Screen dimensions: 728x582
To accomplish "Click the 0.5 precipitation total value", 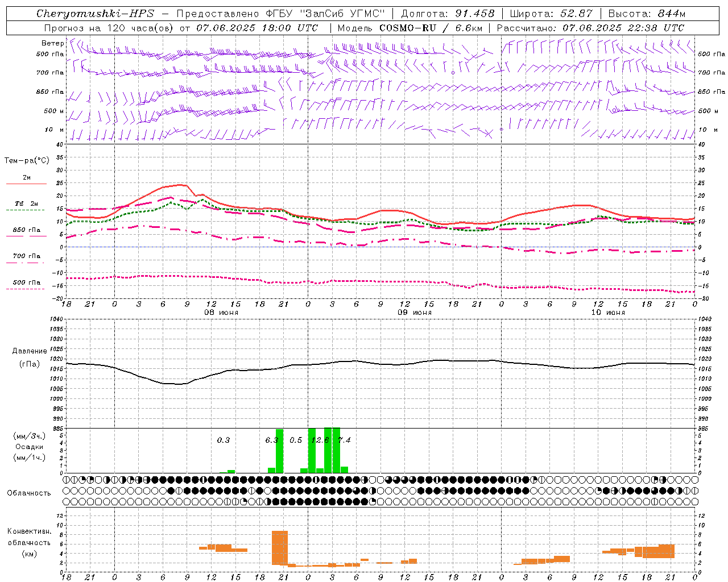I will click(296, 440).
